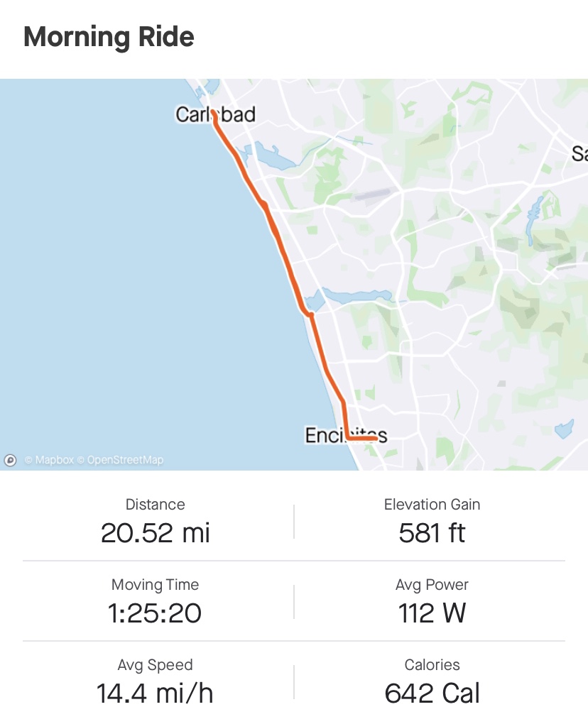Click the Calories stat label
The width and height of the screenshot is (588, 724).
(x=432, y=665)
